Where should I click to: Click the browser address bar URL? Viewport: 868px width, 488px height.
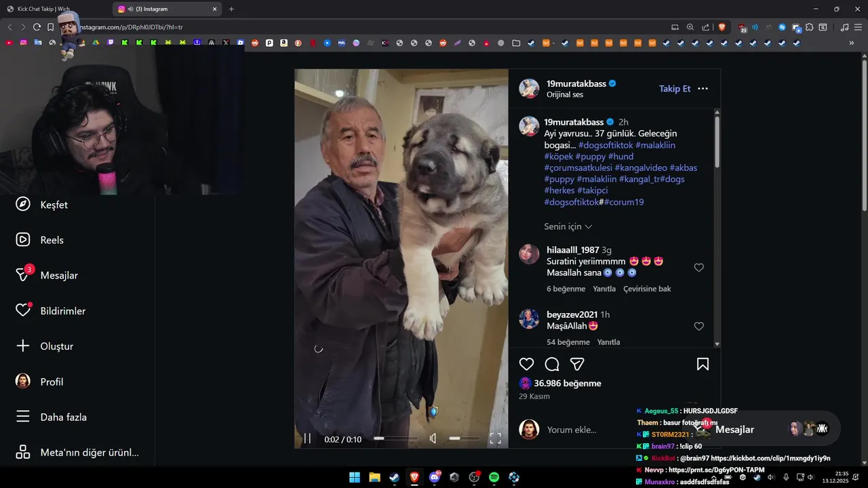132,27
